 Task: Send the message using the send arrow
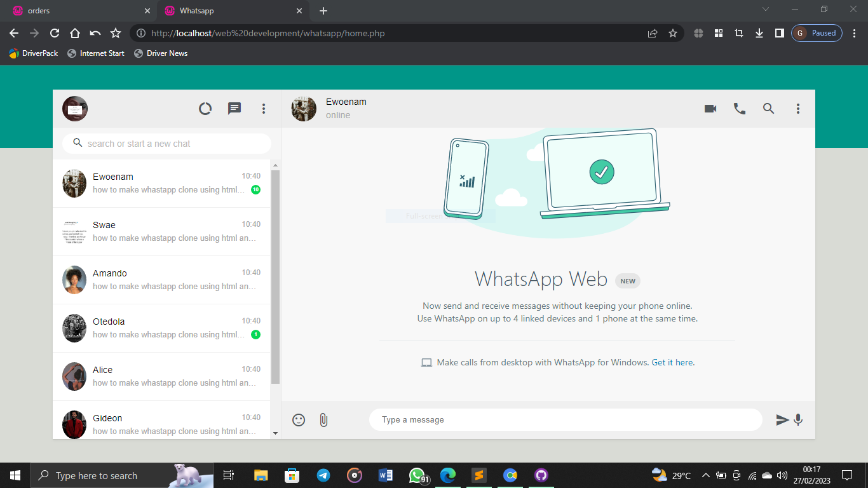tap(782, 419)
